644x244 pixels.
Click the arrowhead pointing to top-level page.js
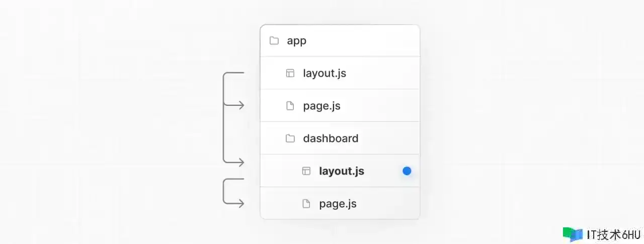tap(241, 105)
